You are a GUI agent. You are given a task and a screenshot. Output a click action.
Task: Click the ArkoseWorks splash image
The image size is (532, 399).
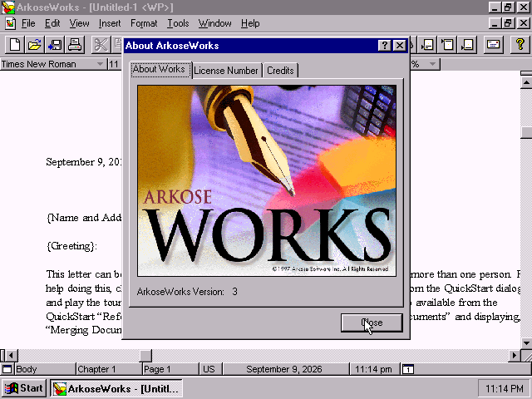click(x=267, y=180)
